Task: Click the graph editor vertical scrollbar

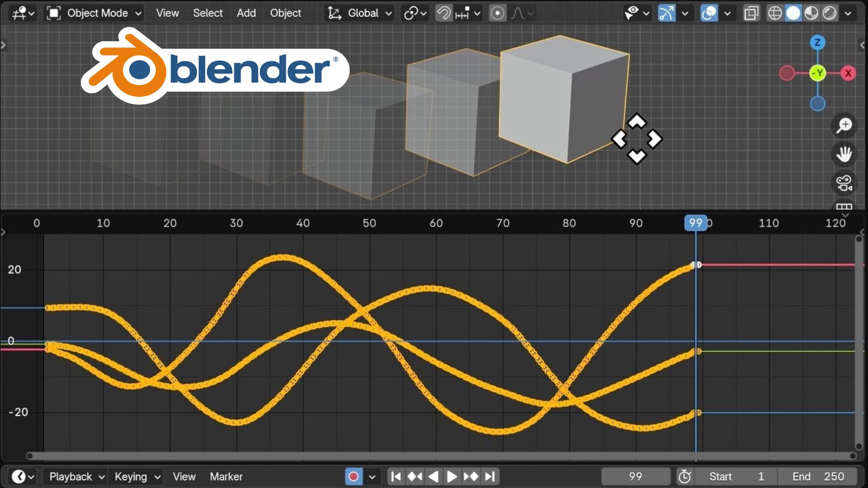Action: coord(859,343)
